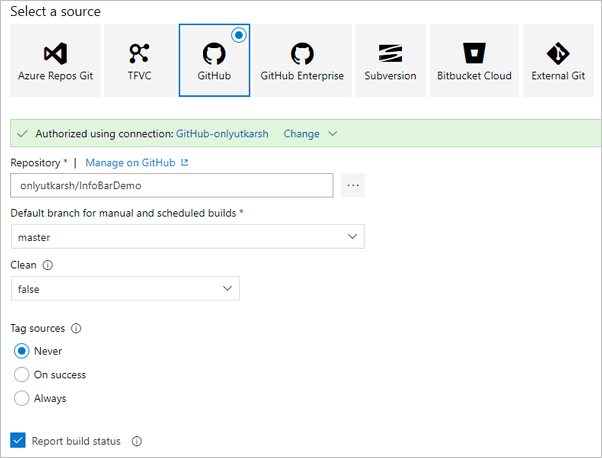
Task: Pick GitHub Enterprise as source
Action: coord(302,61)
